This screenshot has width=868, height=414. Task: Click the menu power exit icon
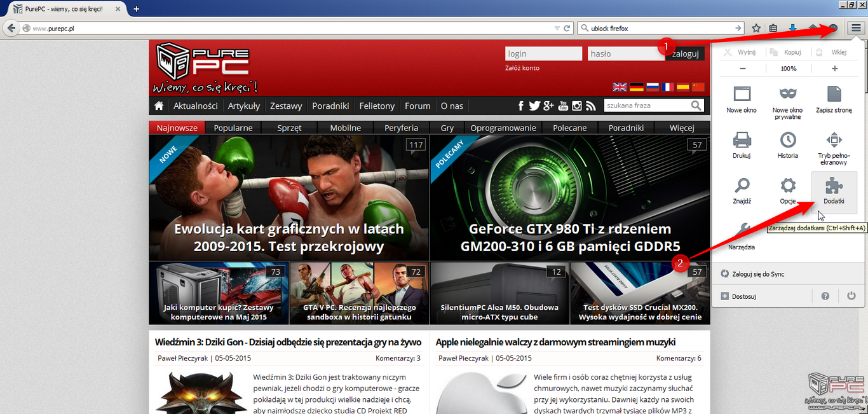coord(851,296)
